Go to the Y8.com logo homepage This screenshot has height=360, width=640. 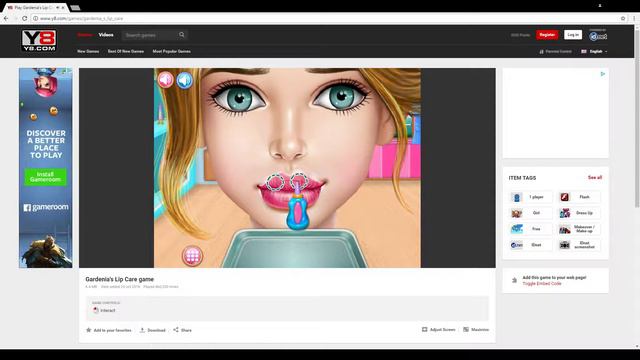coord(39,40)
